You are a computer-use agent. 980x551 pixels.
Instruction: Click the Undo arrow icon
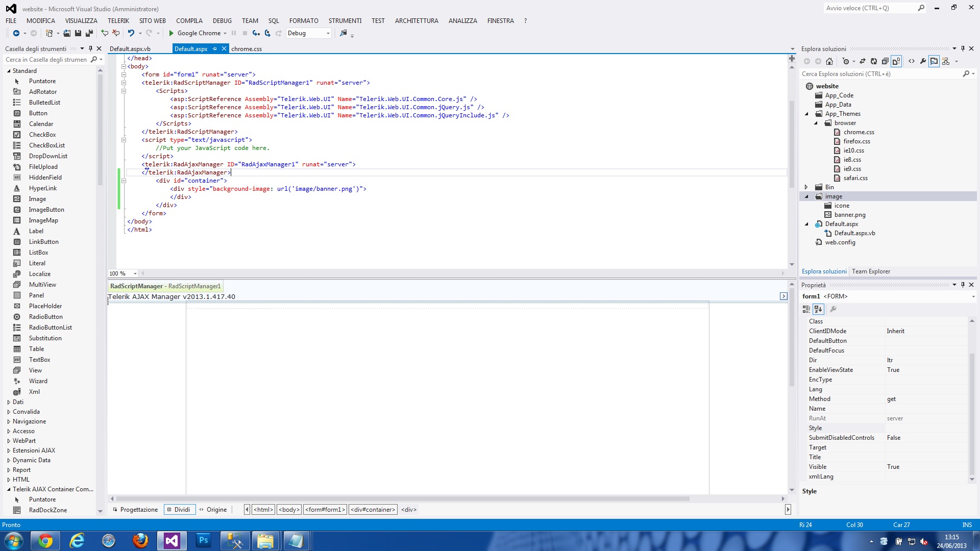tap(131, 33)
